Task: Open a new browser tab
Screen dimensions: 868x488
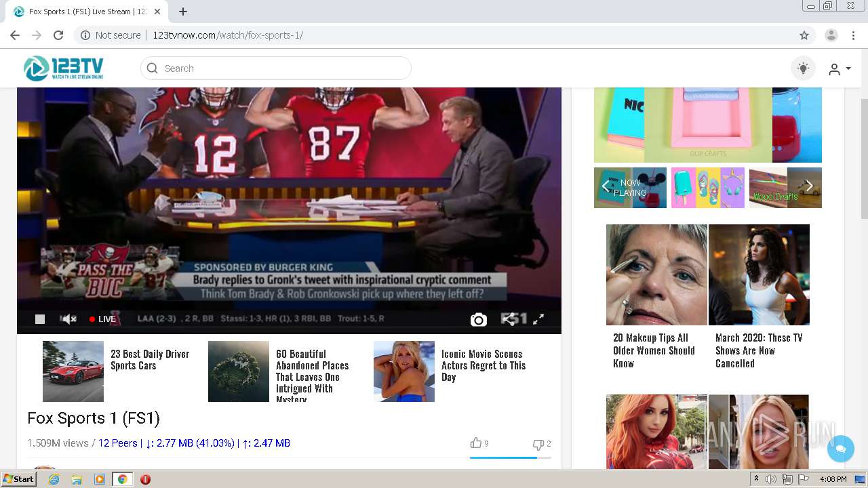Action: [x=183, y=12]
